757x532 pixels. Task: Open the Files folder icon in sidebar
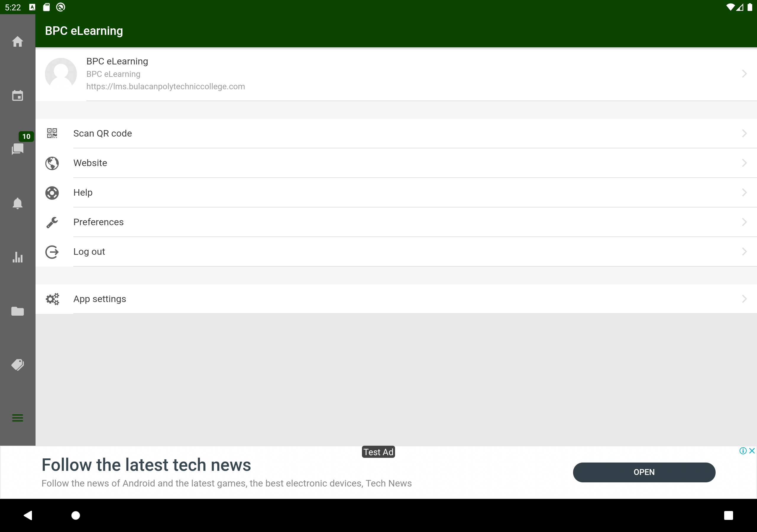pyautogui.click(x=17, y=311)
